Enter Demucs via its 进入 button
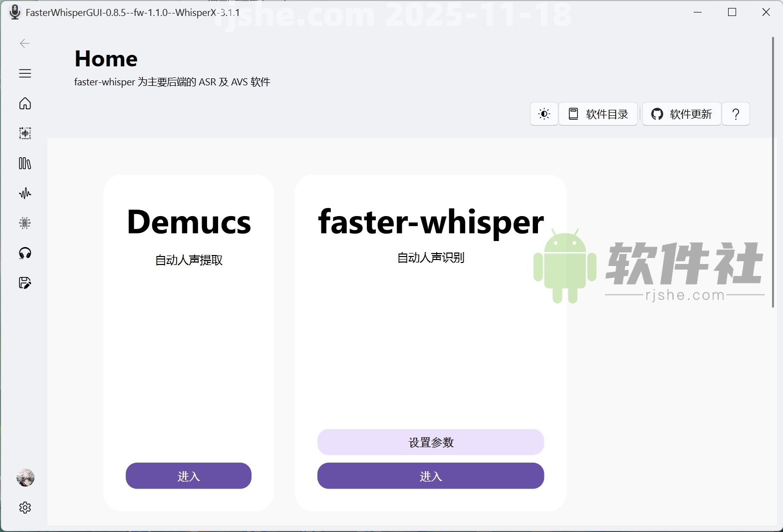The image size is (783, 532). click(x=189, y=476)
